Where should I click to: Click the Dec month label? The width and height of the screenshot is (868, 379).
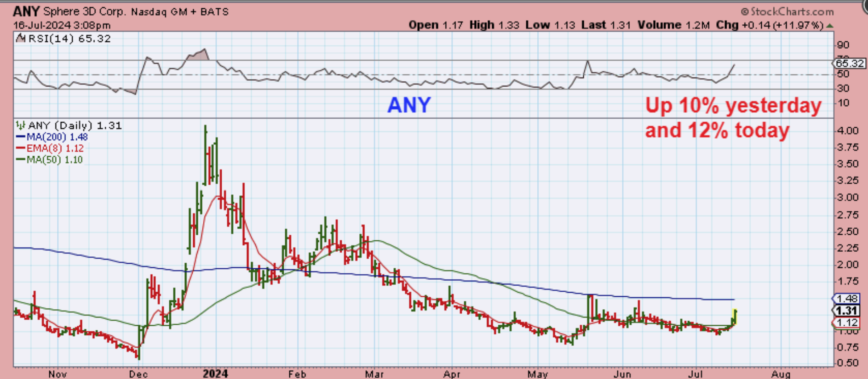tap(138, 374)
